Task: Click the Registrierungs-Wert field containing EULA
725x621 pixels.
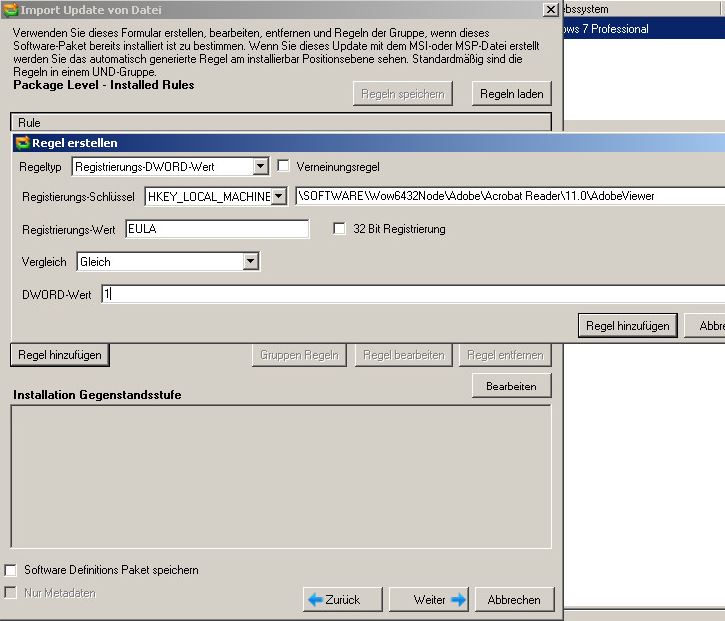Action: pos(217,229)
